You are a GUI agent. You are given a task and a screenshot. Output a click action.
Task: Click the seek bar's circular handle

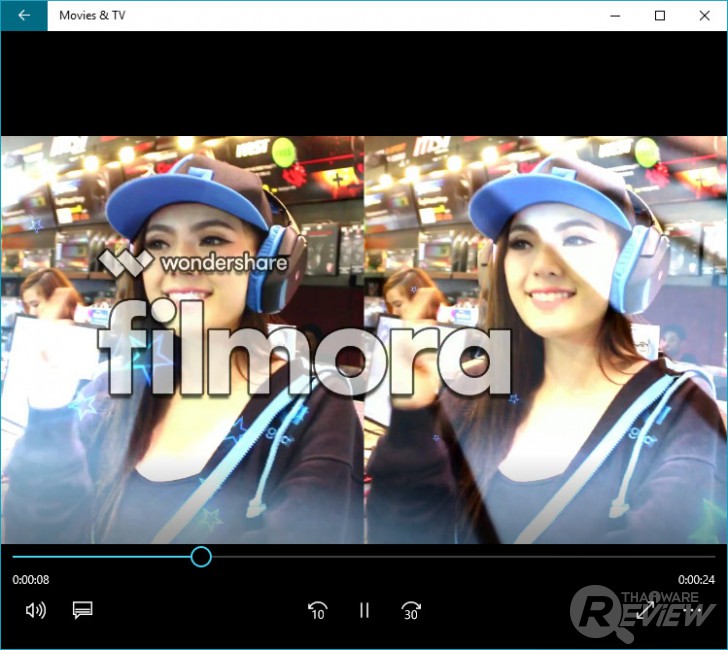point(201,556)
